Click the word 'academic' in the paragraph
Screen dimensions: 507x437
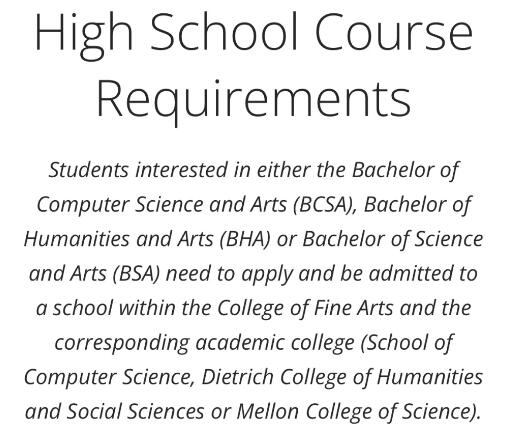click(239, 343)
